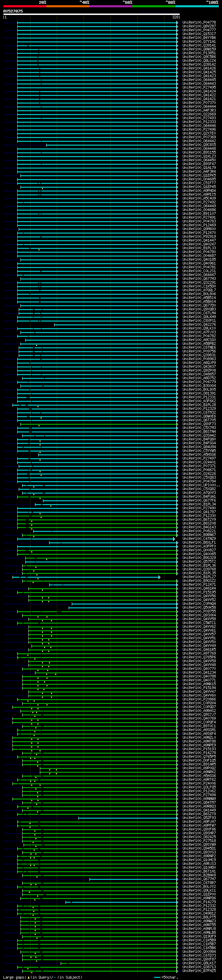Select hit label UniRef100_A9PHD4

click(199, 191)
